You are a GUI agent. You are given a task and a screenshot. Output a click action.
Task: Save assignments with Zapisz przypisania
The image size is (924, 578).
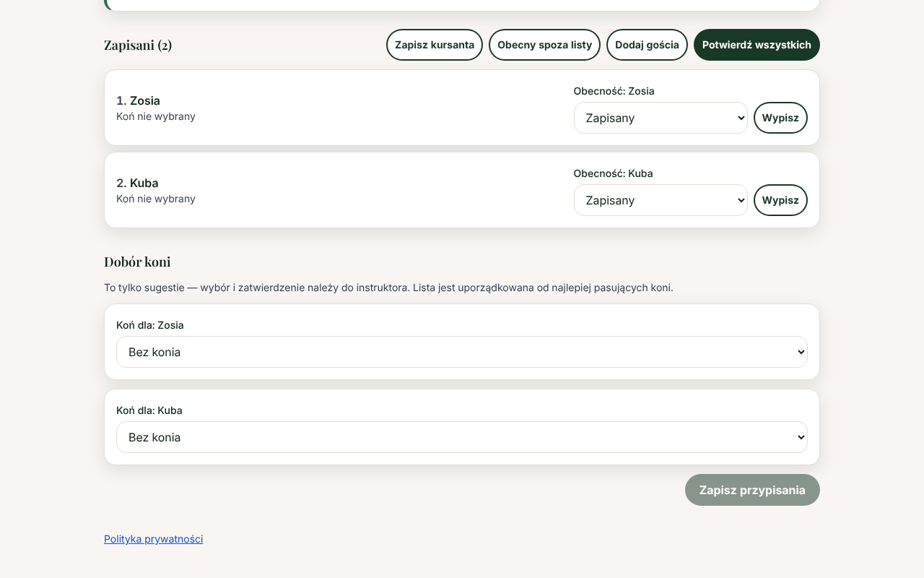[752, 490]
